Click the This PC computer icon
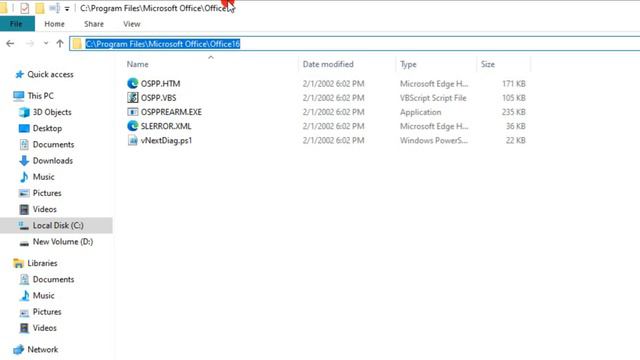This screenshot has width=640, height=360. pos(18,96)
